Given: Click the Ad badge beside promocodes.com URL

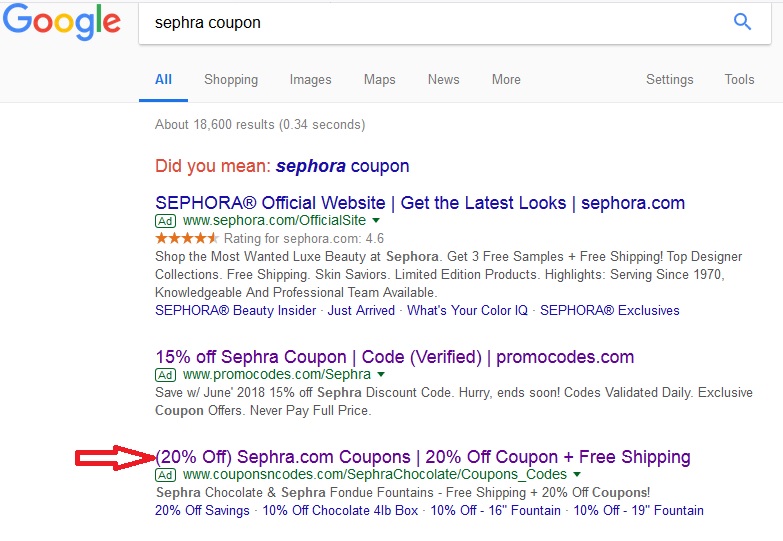Looking at the screenshot, I should (165, 375).
